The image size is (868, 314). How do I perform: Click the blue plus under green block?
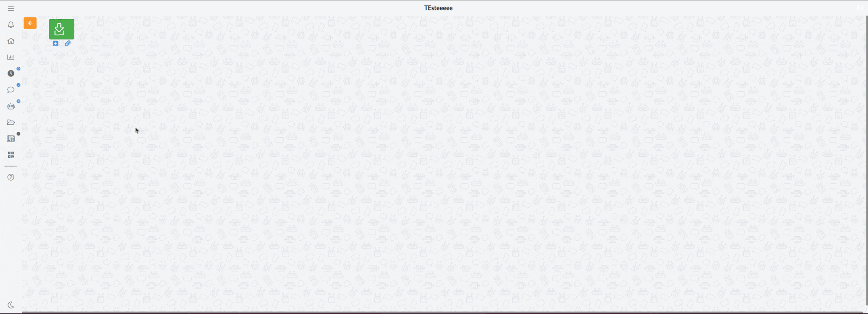tap(56, 43)
